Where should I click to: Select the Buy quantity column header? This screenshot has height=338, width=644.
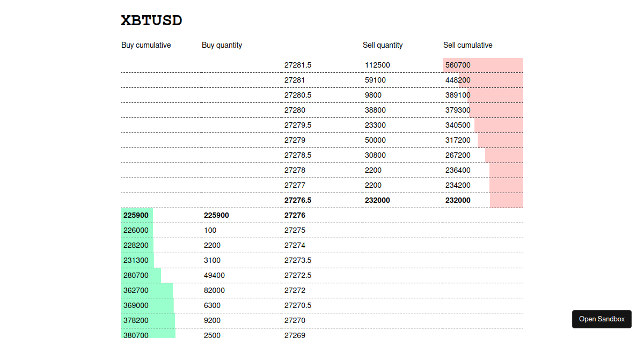click(x=222, y=45)
